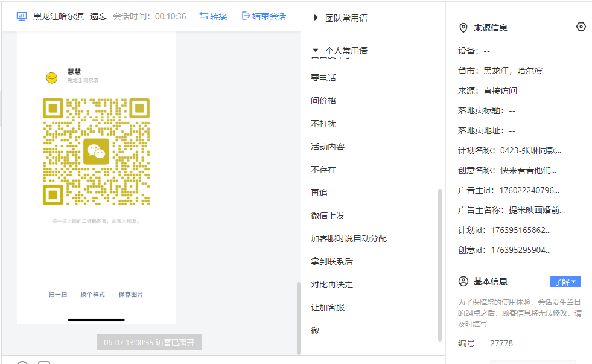Click the monitor icon beside 黑龙江哈尔滨
The height and width of the screenshot is (364, 592).
[x=22, y=16]
